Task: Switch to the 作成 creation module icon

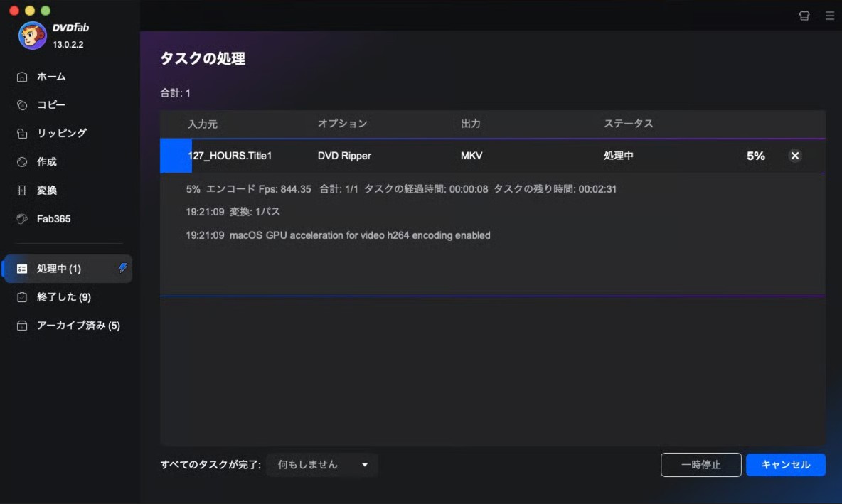Action: 22,161
